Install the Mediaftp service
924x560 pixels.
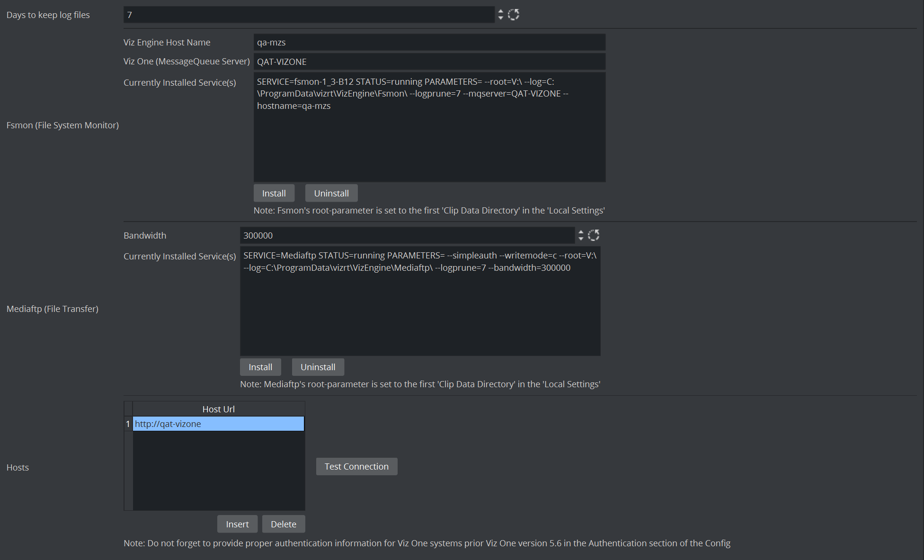click(x=260, y=367)
